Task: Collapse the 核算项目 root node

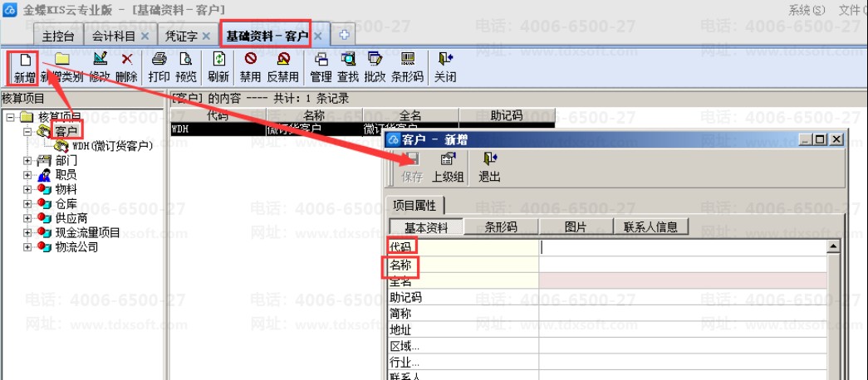Action: pos(10,117)
